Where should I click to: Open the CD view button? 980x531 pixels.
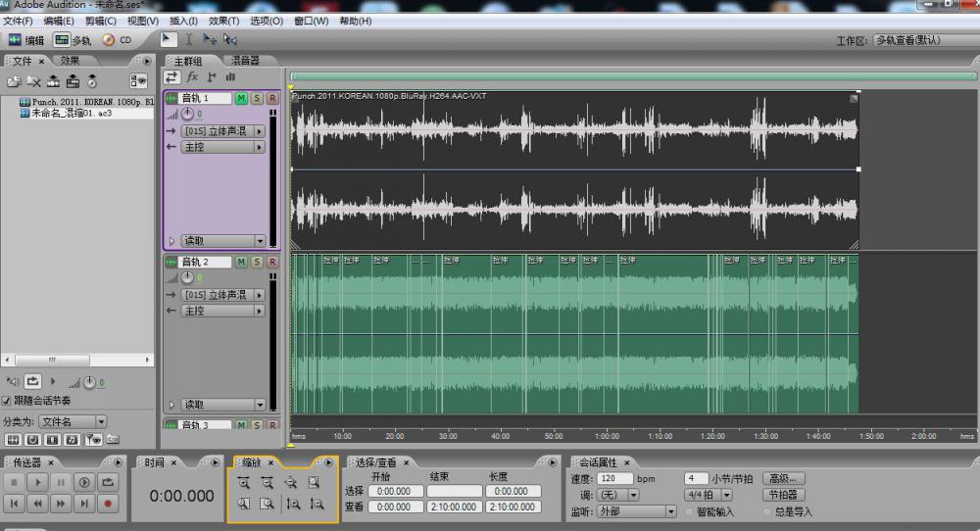[x=117, y=40]
